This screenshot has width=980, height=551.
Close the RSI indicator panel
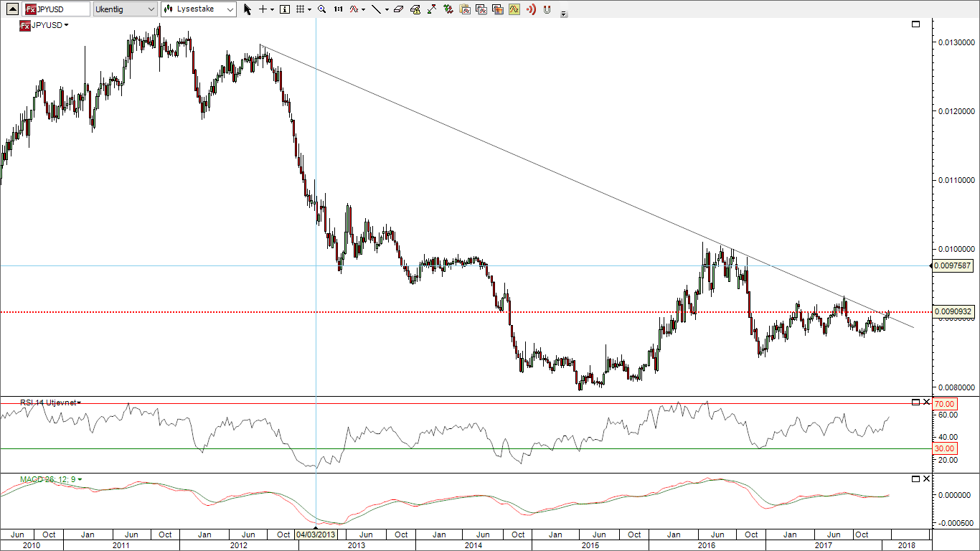pyautogui.click(x=926, y=402)
